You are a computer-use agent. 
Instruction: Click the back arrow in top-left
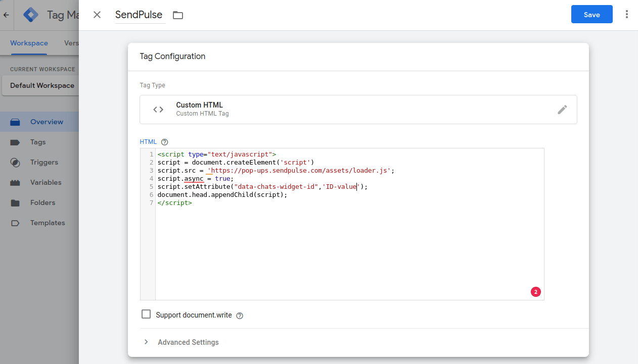coord(7,15)
